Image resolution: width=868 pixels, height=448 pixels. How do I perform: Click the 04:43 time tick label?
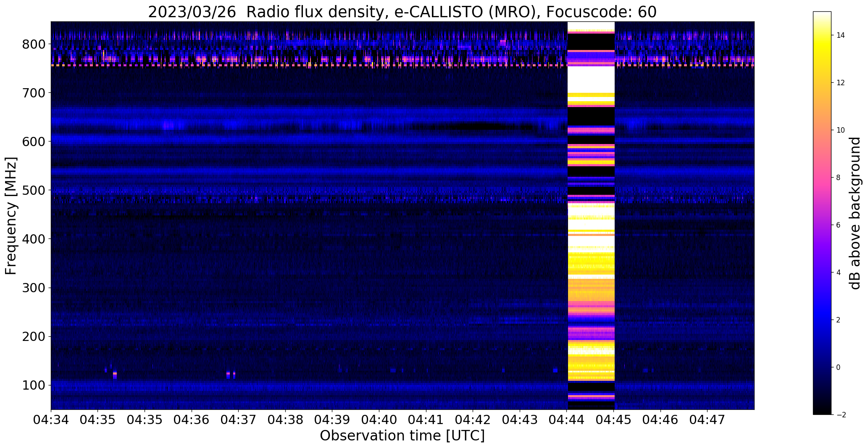tap(520, 419)
